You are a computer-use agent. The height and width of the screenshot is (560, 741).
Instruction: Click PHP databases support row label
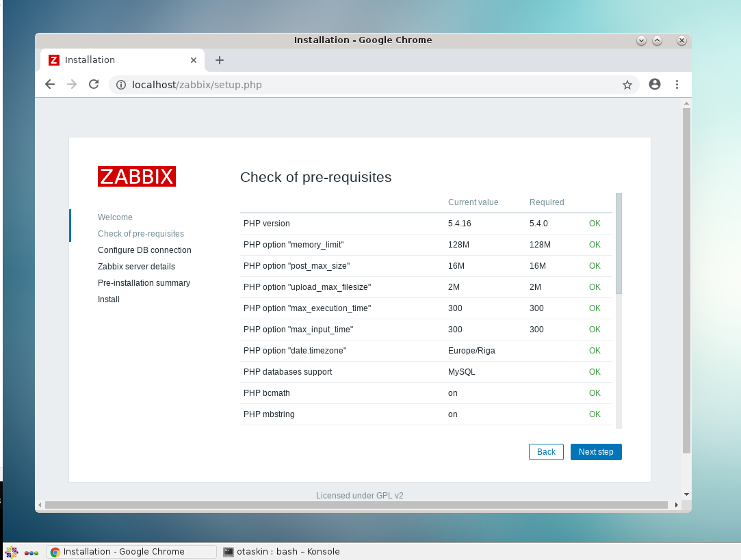point(288,372)
